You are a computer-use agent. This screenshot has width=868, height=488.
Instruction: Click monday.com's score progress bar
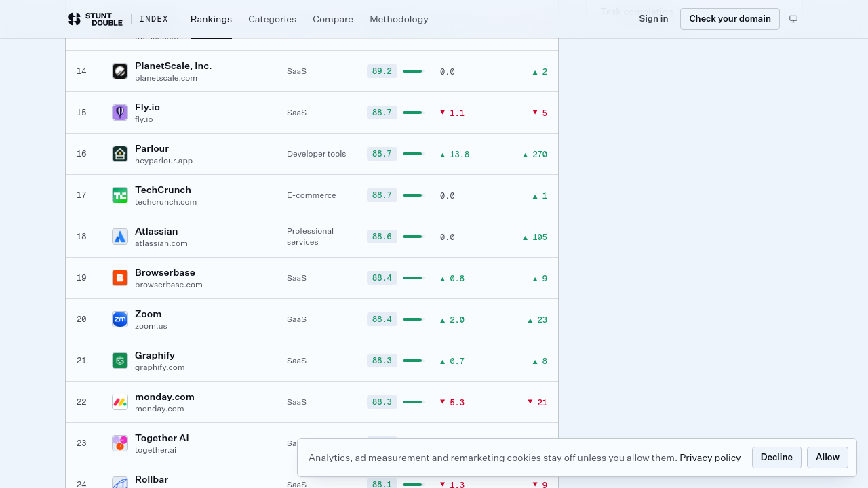point(412,402)
